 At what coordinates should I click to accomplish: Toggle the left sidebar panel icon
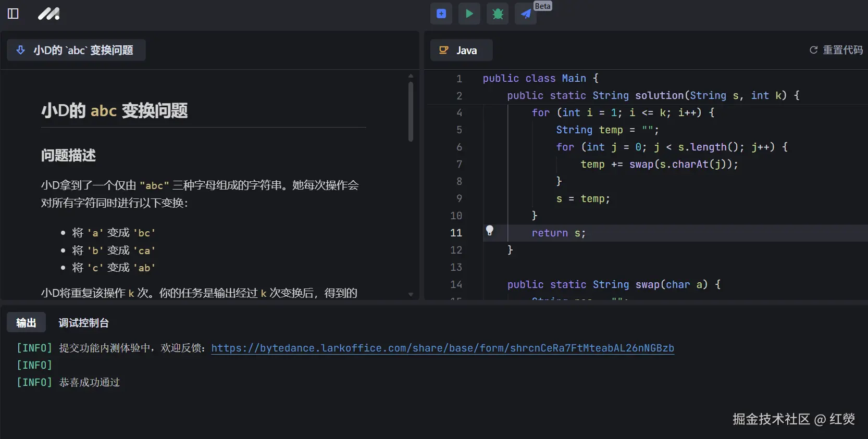(x=13, y=14)
